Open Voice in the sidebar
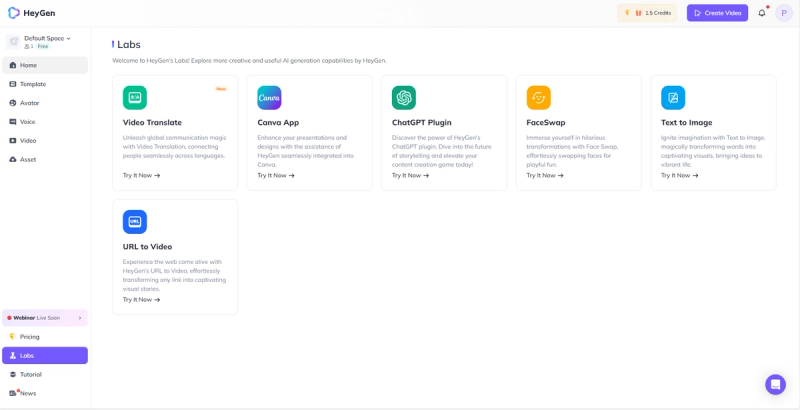The width and height of the screenshot is (800, 410). (45, 122)
